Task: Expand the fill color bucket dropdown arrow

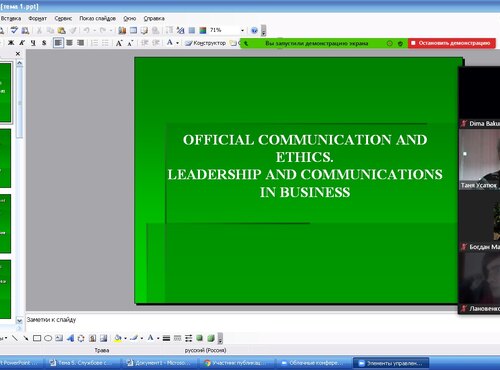Action: (x=125, y=338)
